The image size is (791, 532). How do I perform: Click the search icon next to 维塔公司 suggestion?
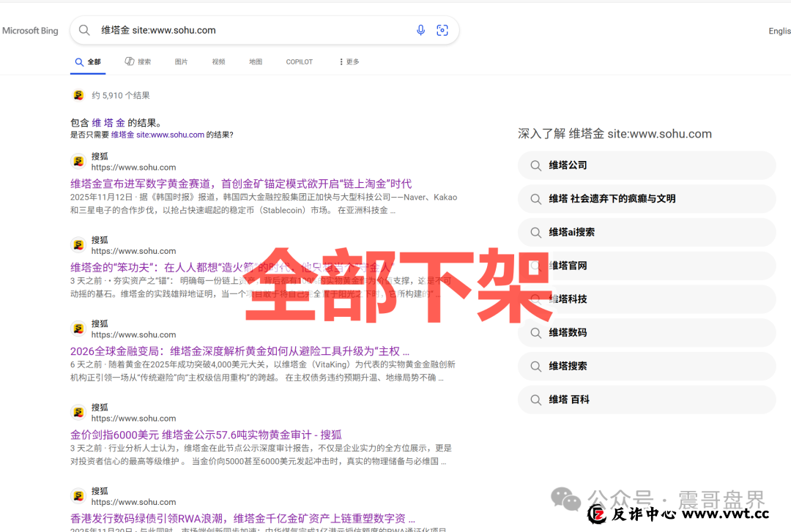[x=536, y=165]
